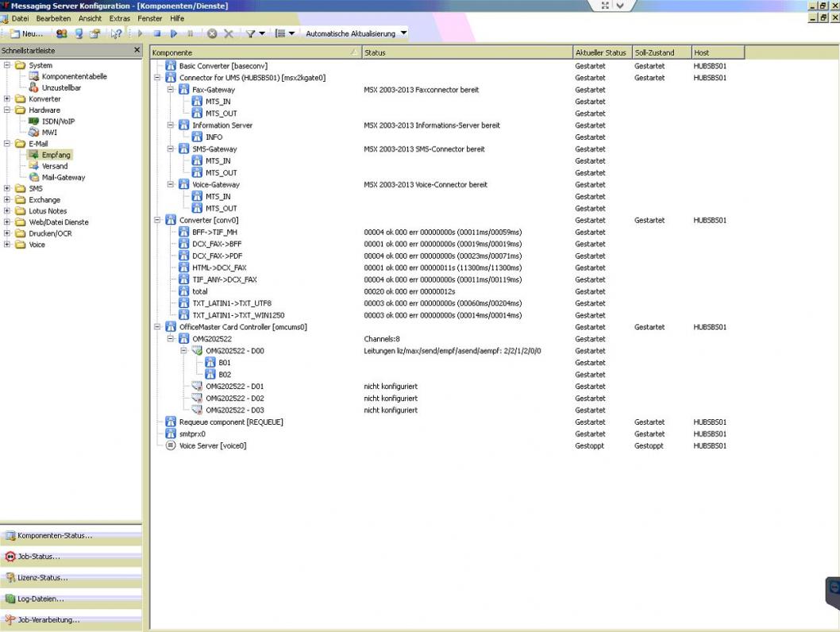Open the Automatische Aktualisierung dropdown

coord(403,33)
